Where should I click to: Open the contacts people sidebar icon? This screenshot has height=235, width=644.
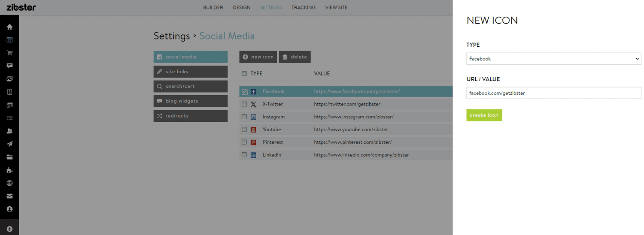pyautogui.click(x=9, y=131)
